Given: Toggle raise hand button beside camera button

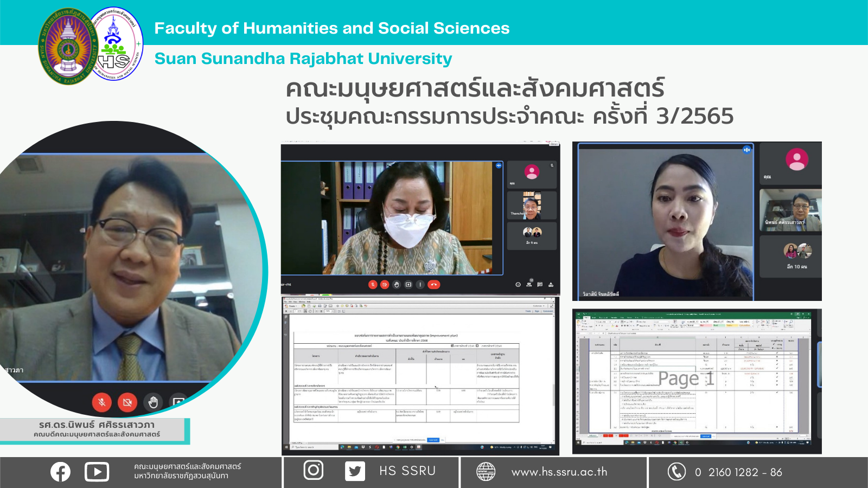Looking at the screenshot, I should coord(153,402).
